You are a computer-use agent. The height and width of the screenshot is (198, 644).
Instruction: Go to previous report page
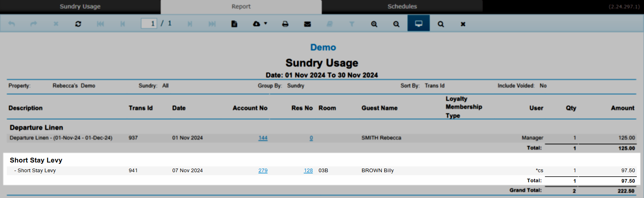[x=122, y=24]
